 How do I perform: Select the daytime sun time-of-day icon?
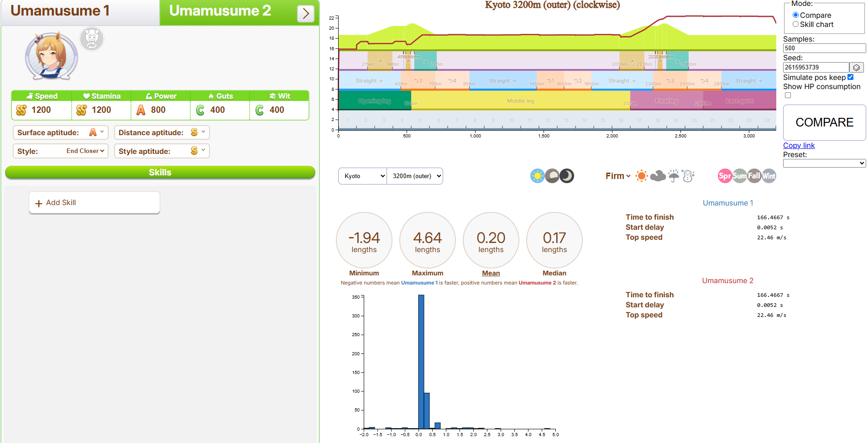pos(537,176)
